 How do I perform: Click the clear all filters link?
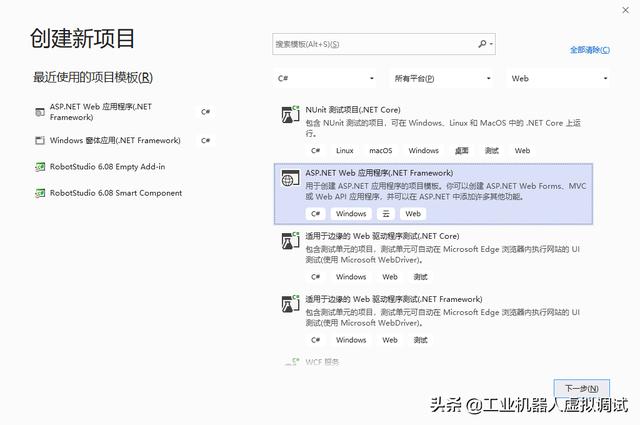590,50
